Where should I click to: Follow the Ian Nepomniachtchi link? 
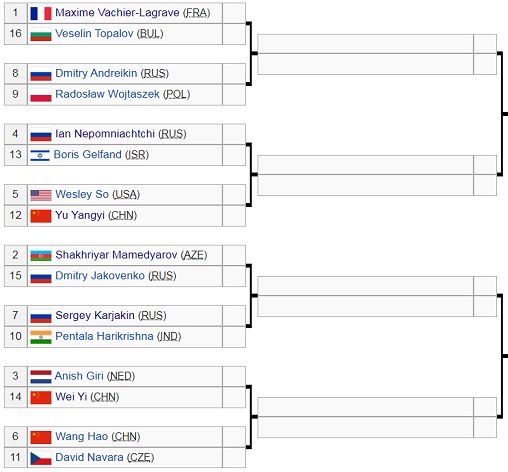click(x=105, y=134)
